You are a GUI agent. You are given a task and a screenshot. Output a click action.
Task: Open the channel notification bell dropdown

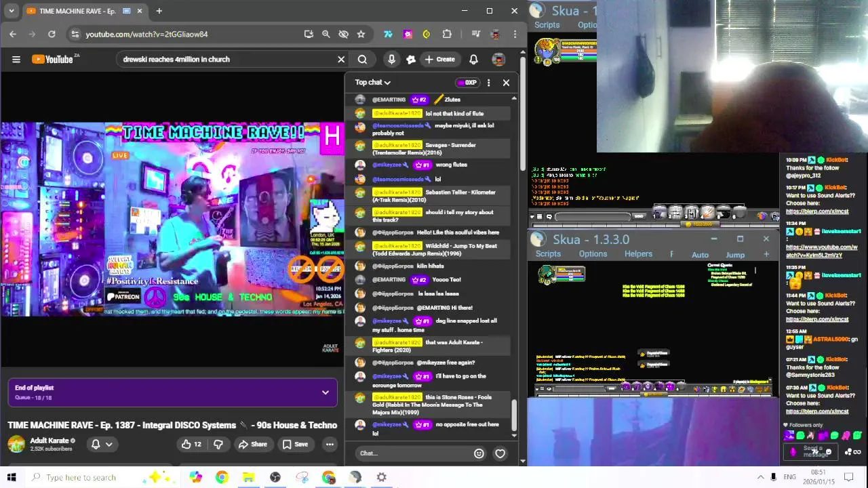pyautogui.click(x=102, y=445)
